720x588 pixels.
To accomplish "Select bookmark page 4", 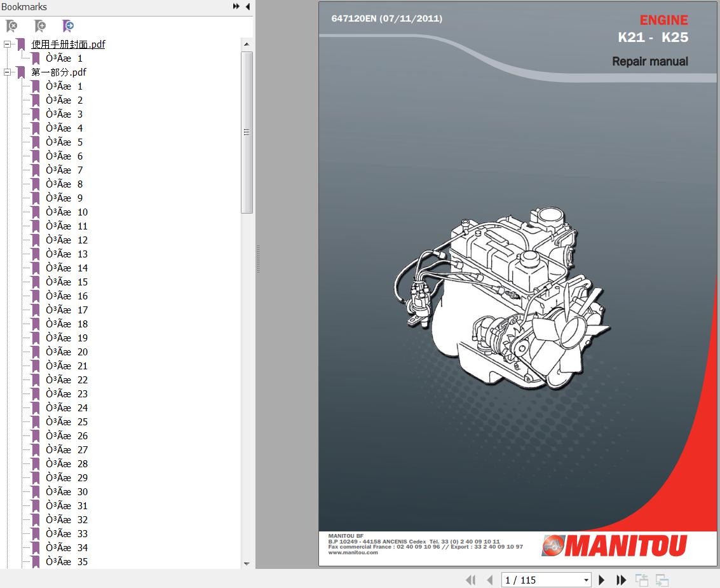I will click(x=64, y=128).
